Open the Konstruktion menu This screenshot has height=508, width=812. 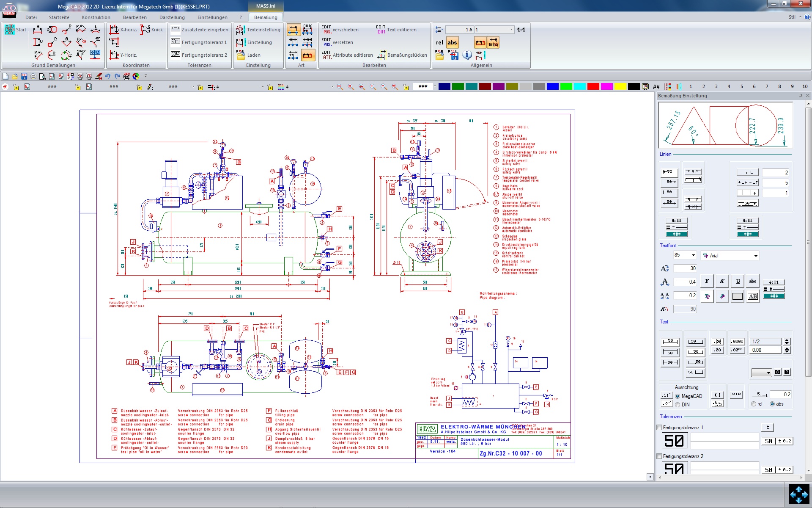click(x=96, y=17)
